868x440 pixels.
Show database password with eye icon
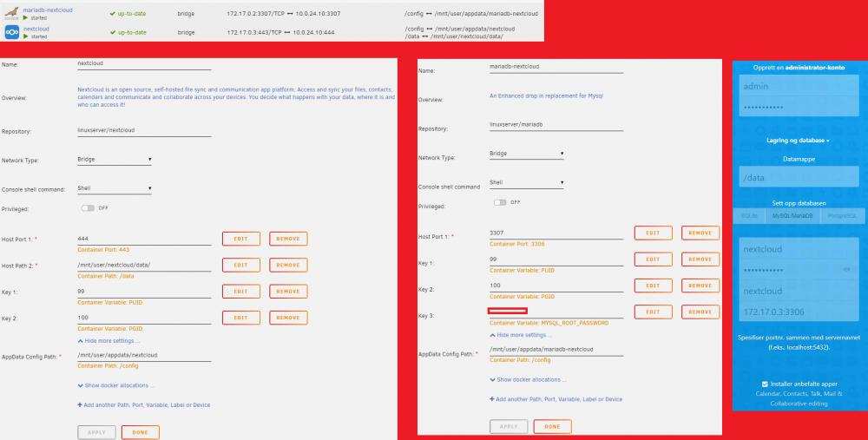pos(846,270)
